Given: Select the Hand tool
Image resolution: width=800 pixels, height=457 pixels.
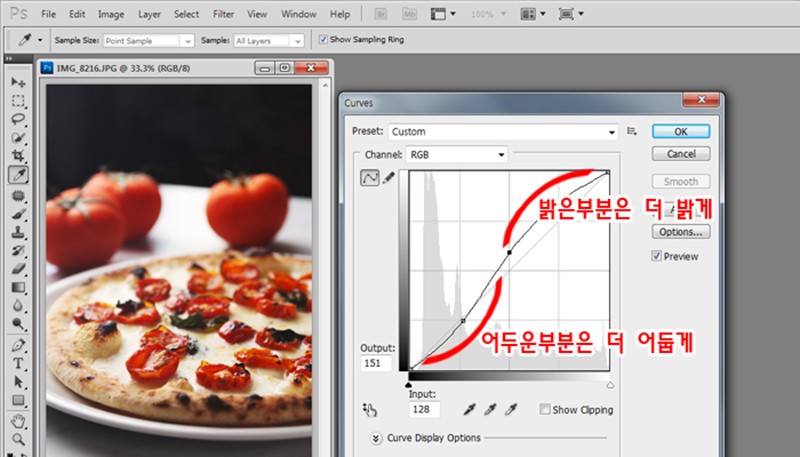Looking at the screenshot, I should pyautogui.click(x=18, y=421).
